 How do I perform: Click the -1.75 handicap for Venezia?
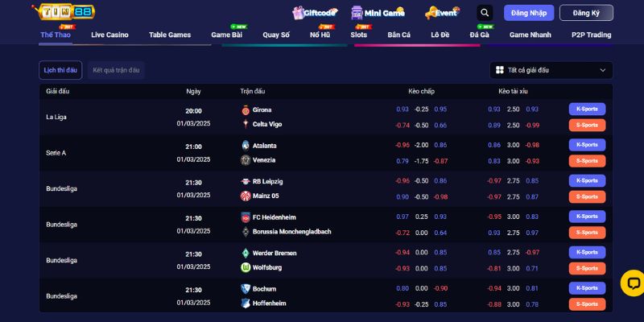point(421,161)
